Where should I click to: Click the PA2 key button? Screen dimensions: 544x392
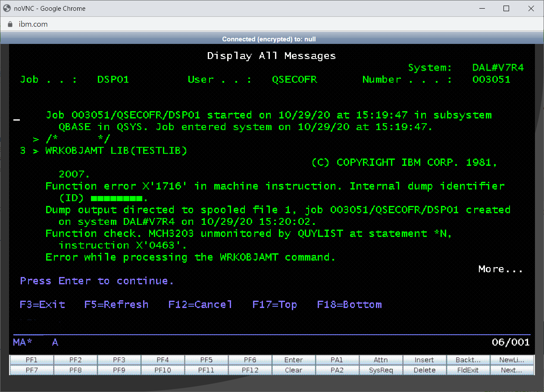click(338, 370)
